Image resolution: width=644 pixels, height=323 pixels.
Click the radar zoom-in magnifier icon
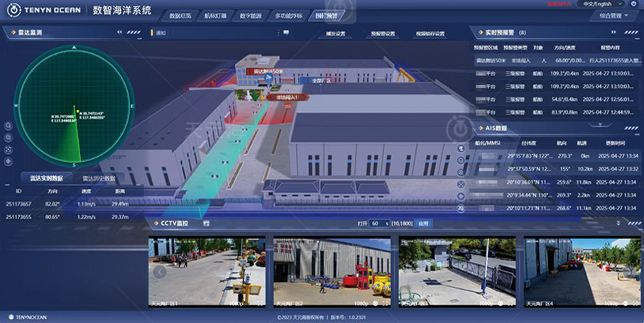[9, 126]
